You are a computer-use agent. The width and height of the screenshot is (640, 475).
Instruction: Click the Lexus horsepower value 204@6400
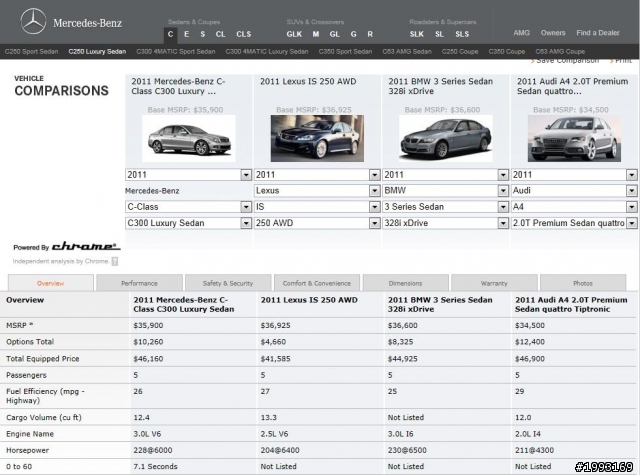coord(280,451)
